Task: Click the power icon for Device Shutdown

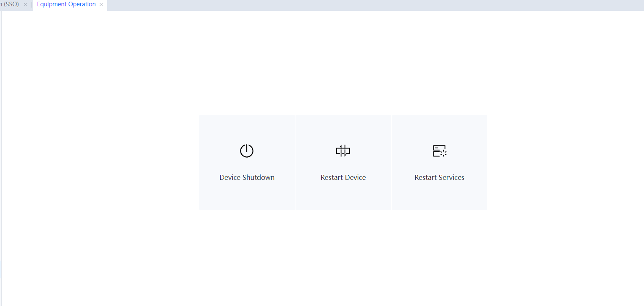Action: 247,151
